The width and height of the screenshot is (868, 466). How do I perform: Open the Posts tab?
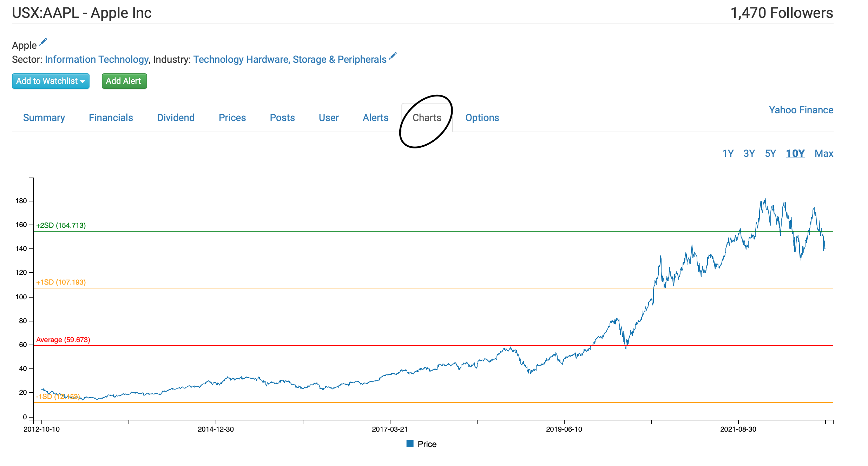coord(282,118)
